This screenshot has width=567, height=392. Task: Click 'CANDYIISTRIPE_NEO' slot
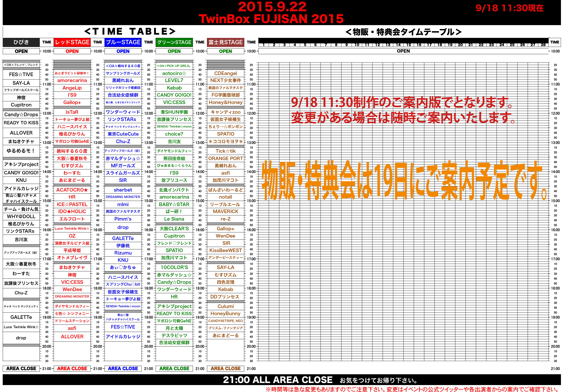click(225, 321)
